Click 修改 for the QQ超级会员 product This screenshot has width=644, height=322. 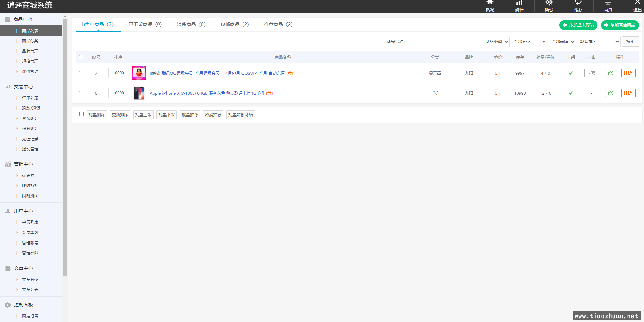612,73
